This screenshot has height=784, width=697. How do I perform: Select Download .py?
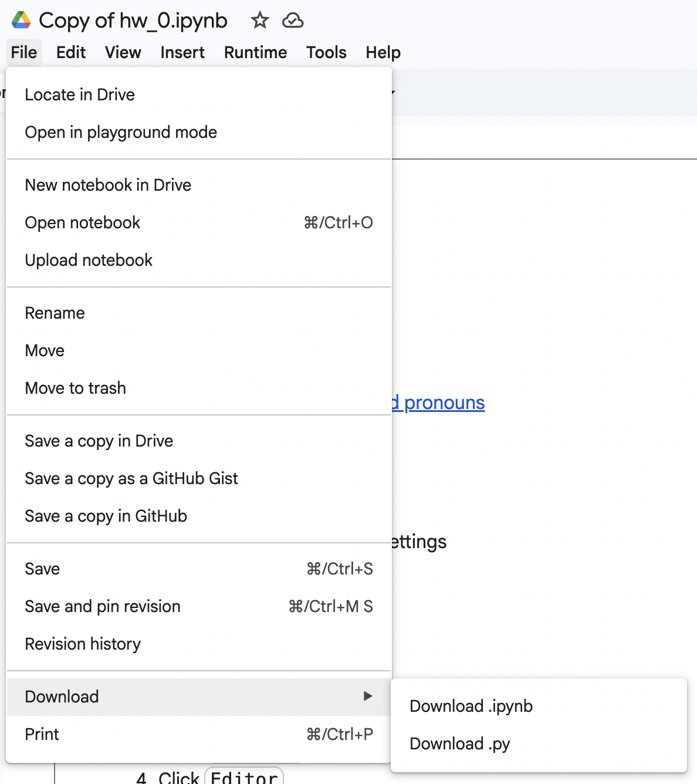tap(539, 744)
